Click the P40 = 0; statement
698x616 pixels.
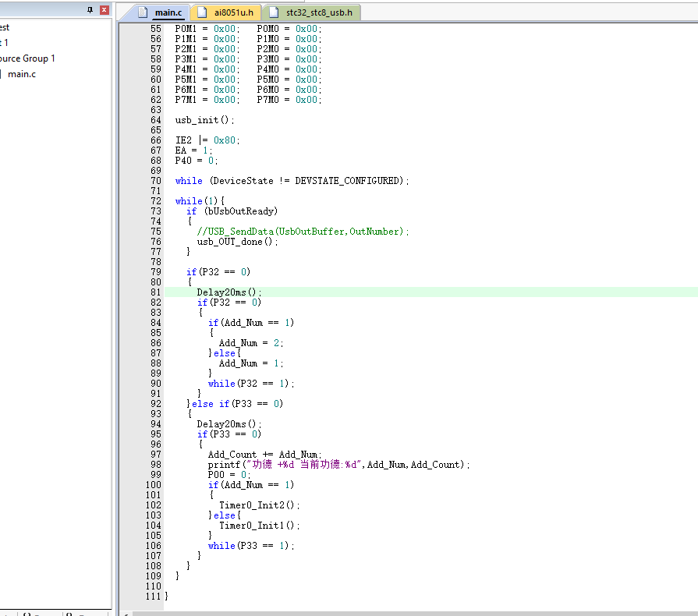(196, 161)
